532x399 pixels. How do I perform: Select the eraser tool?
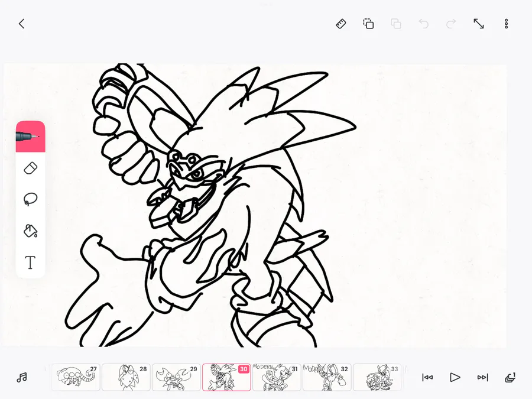(x=31, y=168)
